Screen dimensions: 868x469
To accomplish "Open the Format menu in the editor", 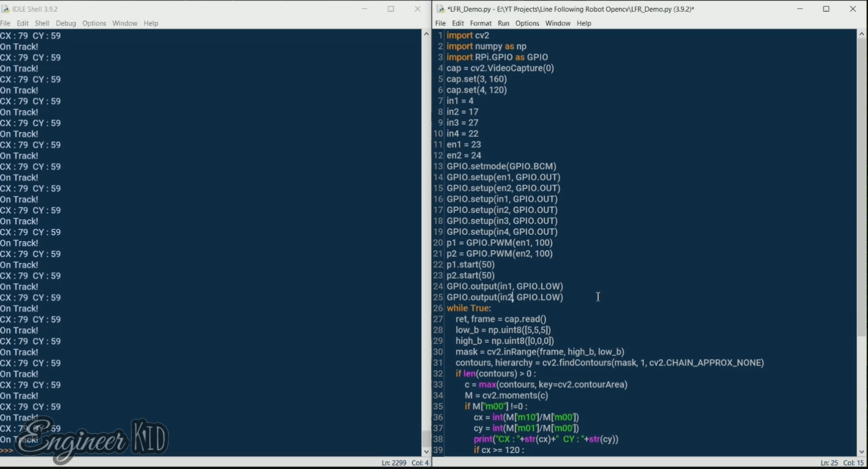I will [481, 23].
